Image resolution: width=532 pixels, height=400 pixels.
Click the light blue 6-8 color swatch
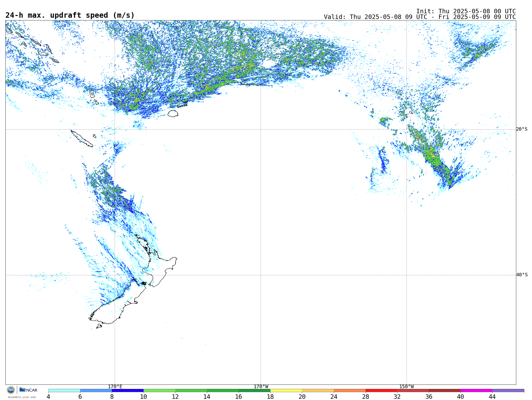(96, 391)
